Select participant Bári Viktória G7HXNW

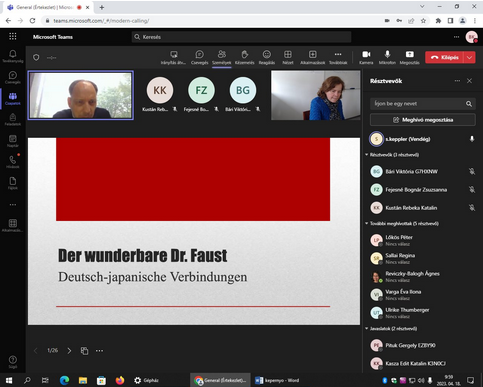click(x=423, y=171)
